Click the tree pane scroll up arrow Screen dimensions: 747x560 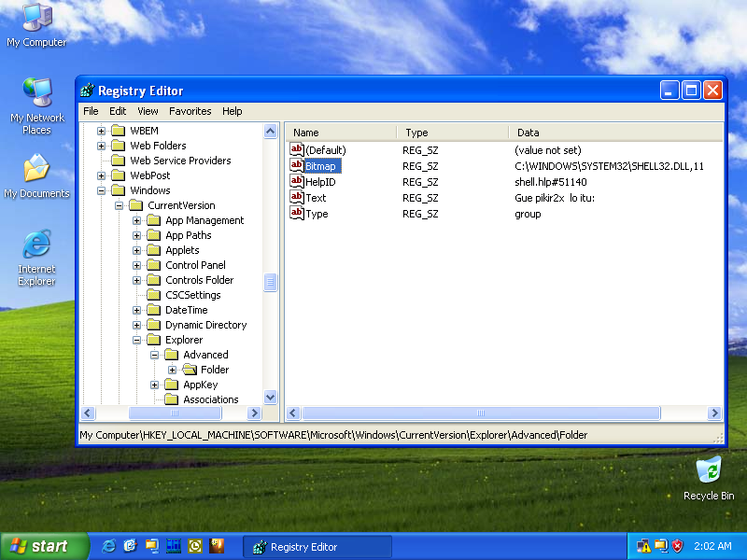tap(270, 131)
